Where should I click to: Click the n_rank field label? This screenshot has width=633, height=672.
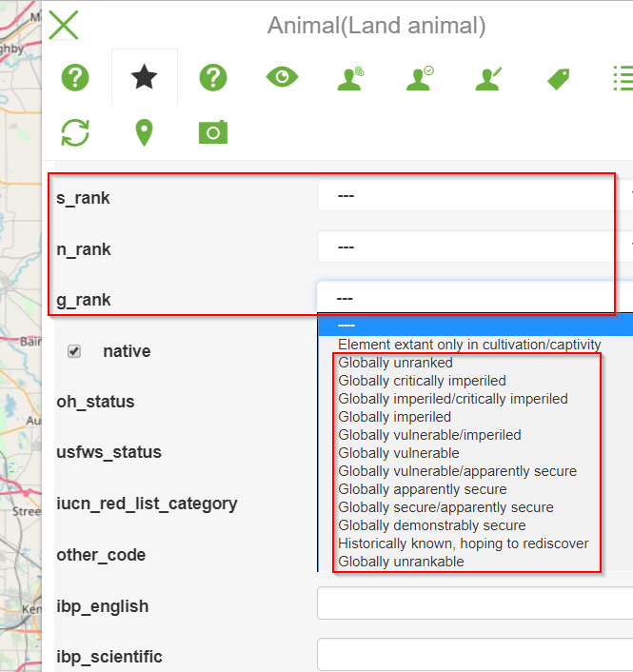(x=84, y=249)
